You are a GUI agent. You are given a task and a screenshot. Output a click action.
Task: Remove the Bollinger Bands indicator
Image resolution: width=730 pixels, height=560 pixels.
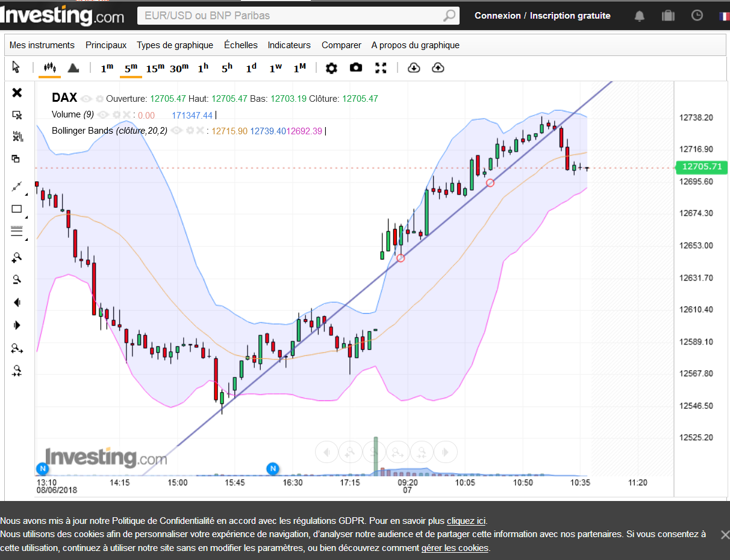coord(200,130)
